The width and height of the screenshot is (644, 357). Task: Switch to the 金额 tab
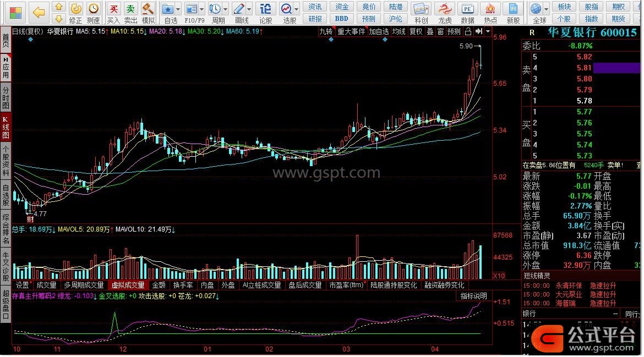pos(159,285)
